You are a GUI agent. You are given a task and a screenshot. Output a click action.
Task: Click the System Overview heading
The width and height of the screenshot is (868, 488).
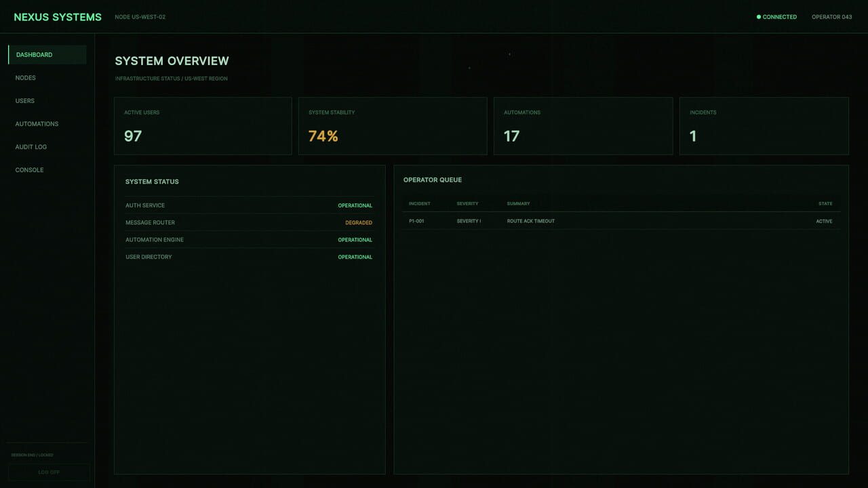tap(172, 61)
